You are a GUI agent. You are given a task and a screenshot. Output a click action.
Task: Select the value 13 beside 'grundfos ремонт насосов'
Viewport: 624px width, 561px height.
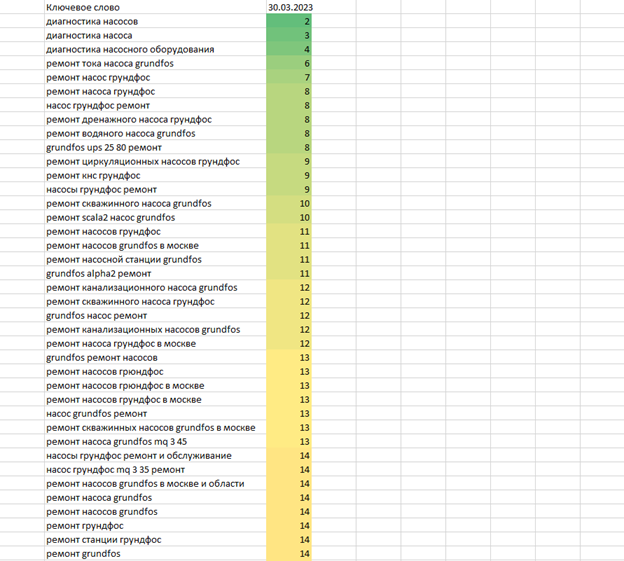pyautogui.click(x=289, y=357)
